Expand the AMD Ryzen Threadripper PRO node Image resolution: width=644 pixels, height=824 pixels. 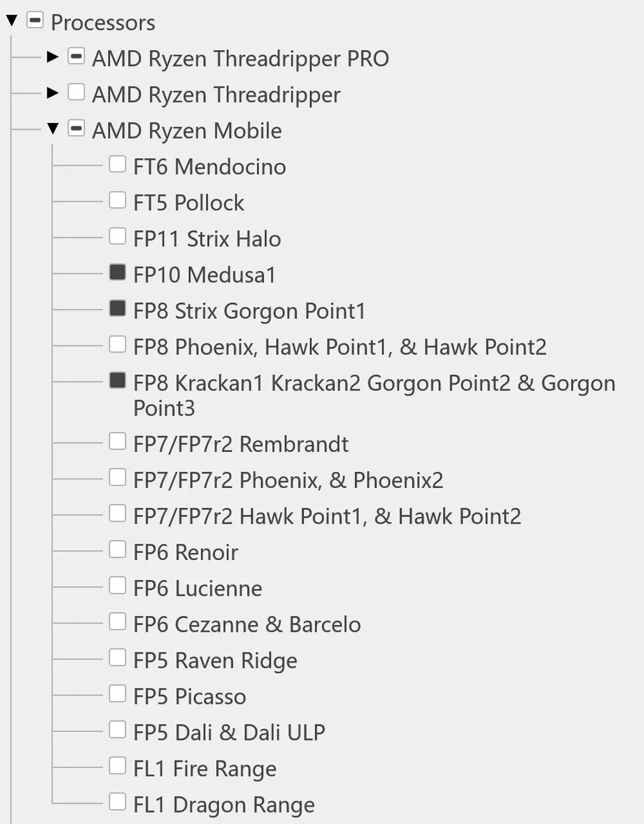[x=53, y=57]
